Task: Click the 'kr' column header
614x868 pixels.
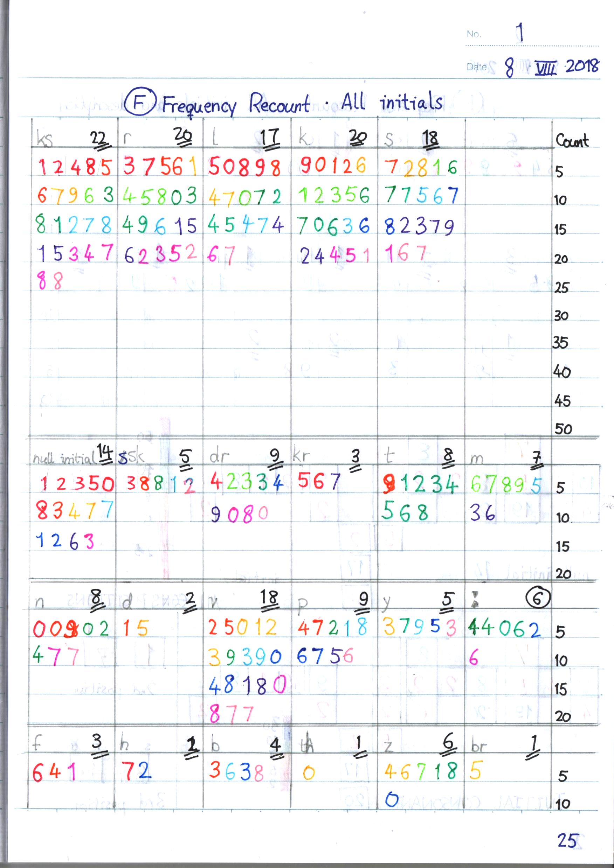Action: [x=301, y=456]
